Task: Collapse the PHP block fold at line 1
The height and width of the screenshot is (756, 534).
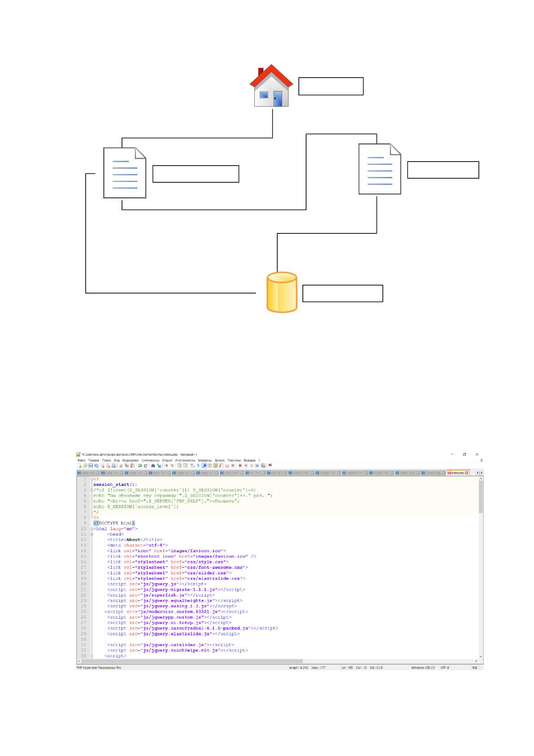Action: pos(92,479)
